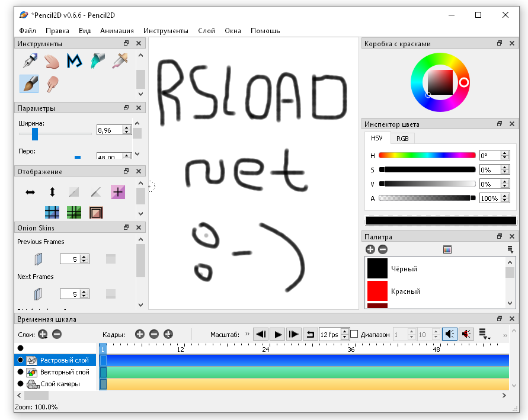This screenshot has height=420, width=528.
Task: Flip the view vertically
Action: [52, 192]
